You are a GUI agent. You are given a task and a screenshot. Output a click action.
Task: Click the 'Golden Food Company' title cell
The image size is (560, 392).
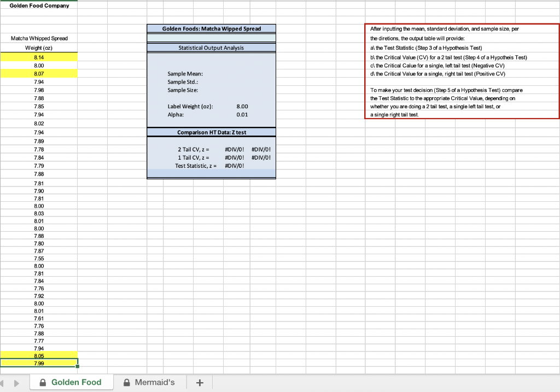coord(39,5)
